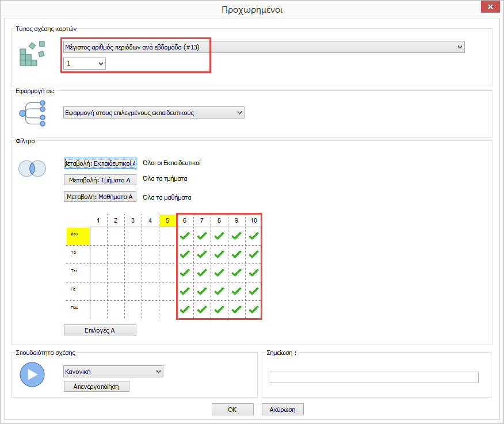The image size is (504, 424).
Task: Click the branching nodes apply-to icon
Action: click(32, 113)
